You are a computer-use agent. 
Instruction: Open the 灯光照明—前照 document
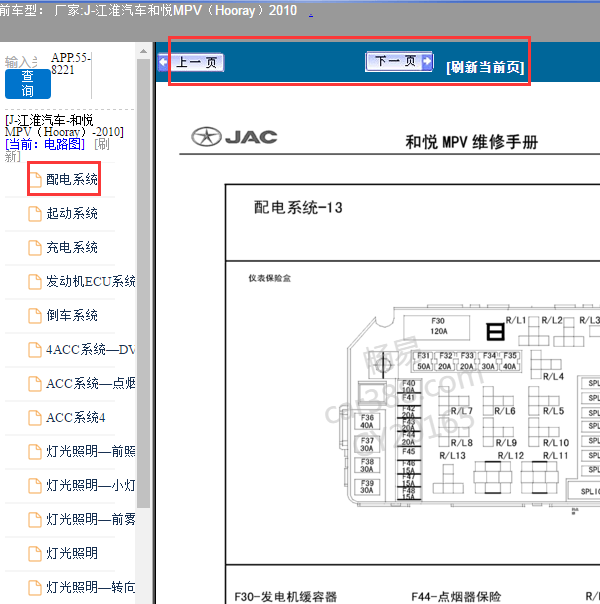[91, 451]
